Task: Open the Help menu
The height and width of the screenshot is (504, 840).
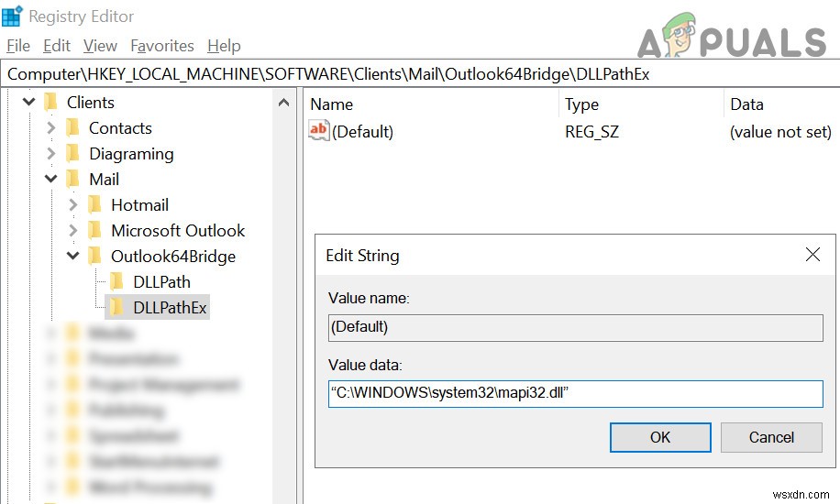Action: tap(224, 46)
